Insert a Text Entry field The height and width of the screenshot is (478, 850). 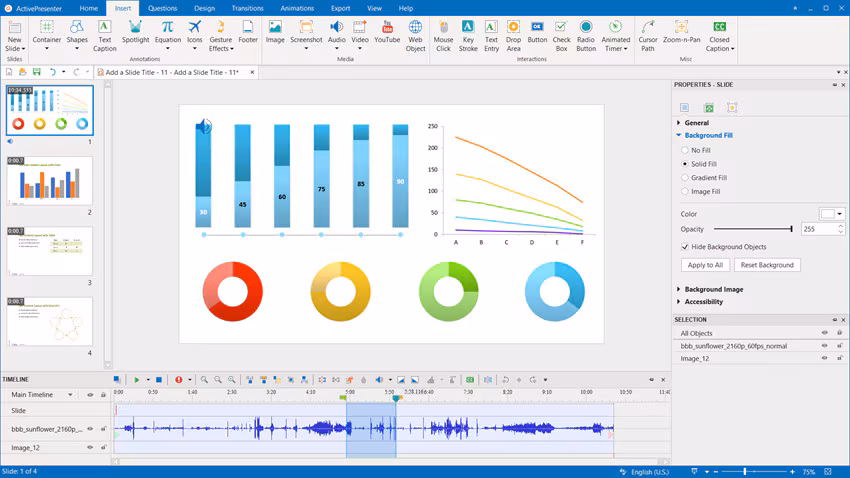(x=491, y=35)
